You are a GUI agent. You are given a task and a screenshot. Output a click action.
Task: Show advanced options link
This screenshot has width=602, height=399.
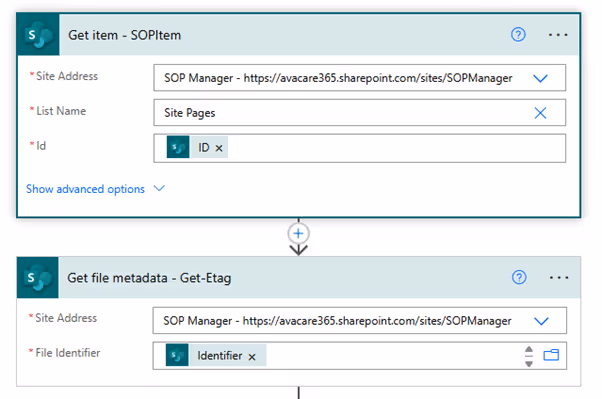coord(85,189)
